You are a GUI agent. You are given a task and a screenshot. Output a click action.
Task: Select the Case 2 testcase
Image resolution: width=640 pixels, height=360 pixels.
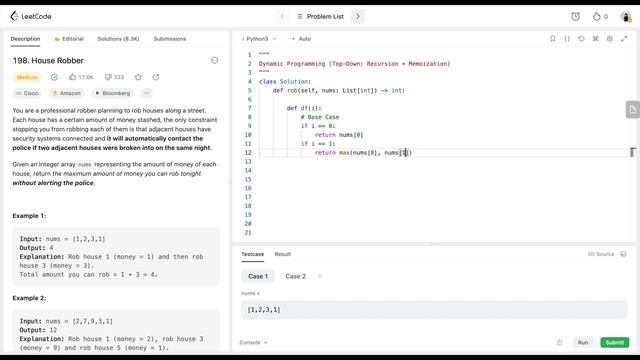click(x=296, y=276)
